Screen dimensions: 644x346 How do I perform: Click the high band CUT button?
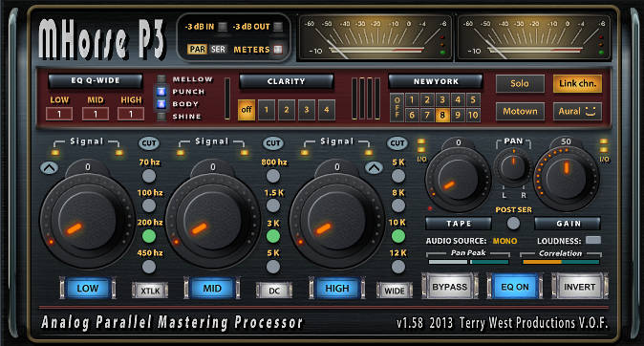397,143
